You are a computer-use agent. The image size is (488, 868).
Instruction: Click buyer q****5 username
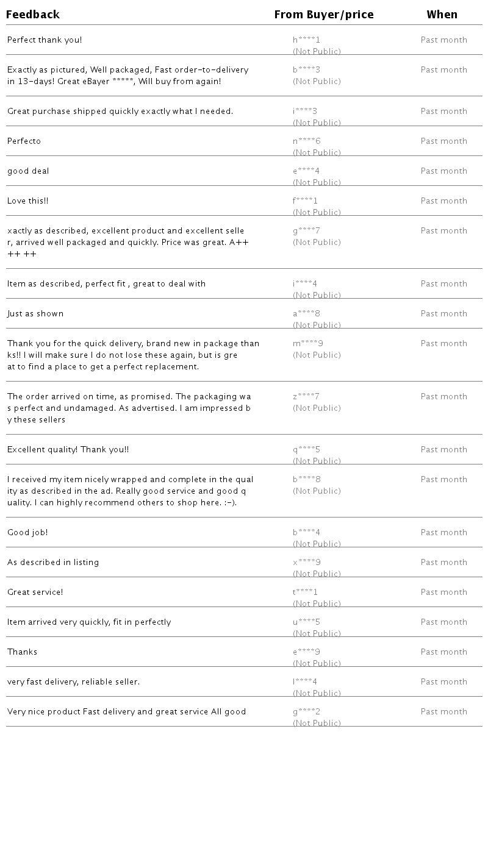point(306,450)
